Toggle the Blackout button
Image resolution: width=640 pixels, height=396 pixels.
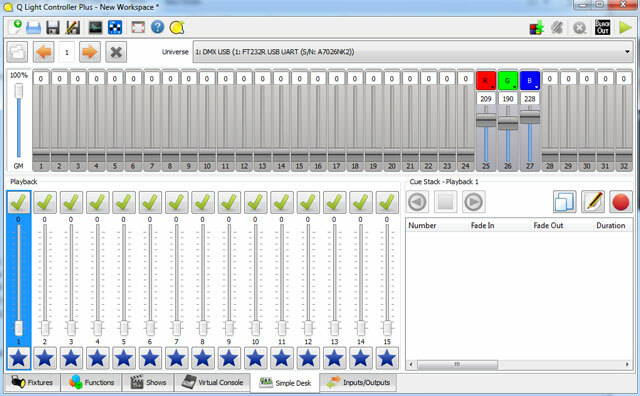pyautogui.click(x=602, y=28)
